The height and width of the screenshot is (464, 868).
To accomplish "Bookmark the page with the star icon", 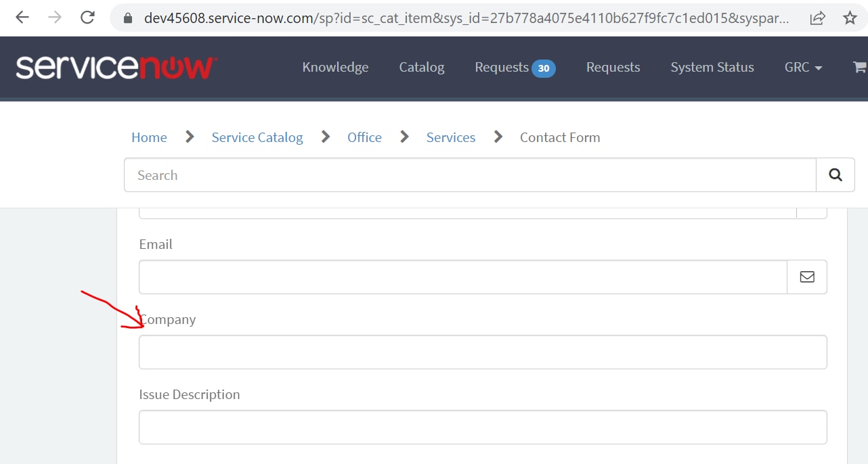I will 850,18.
